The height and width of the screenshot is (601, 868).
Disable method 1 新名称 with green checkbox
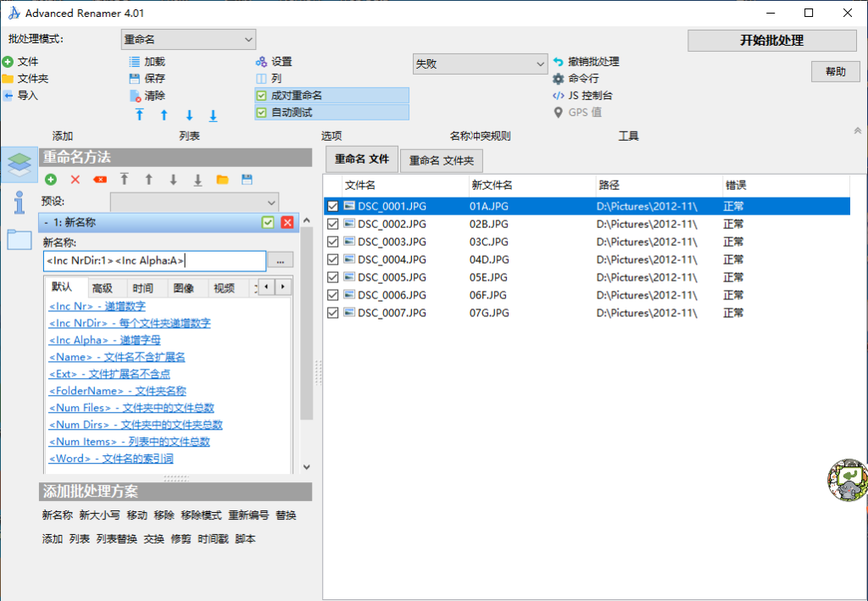coord(268,222)
